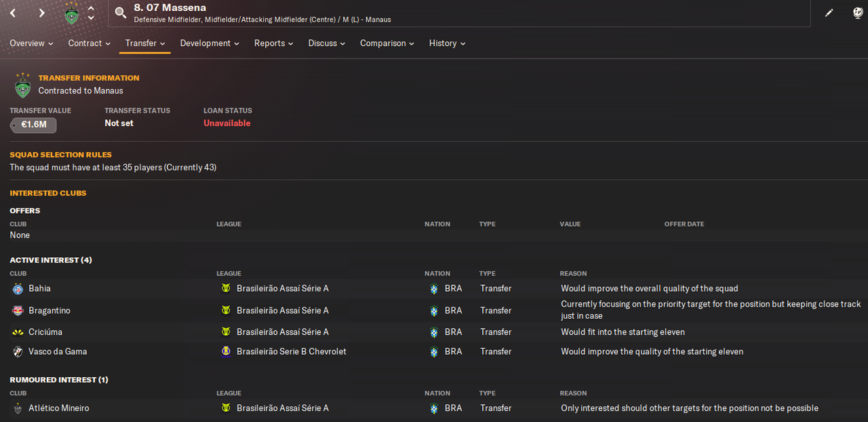Click the Brazil flag in the Atlético Mineiro row
Image resolution: width=868 pixels, height=422 pixels.
[x=434, y=408]
